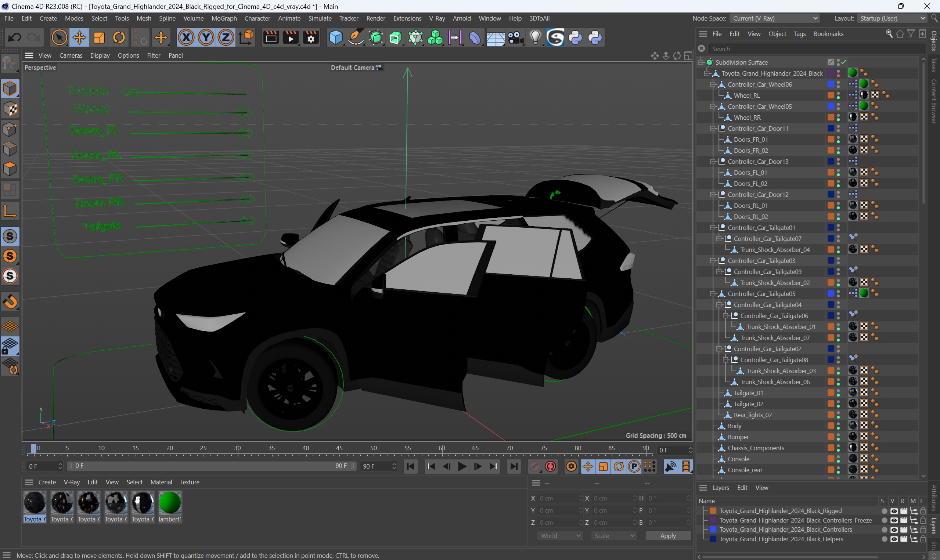This screenshot has width=940, height=560.
Task: Click timeline at frame 45
Action: coord(339,449)
